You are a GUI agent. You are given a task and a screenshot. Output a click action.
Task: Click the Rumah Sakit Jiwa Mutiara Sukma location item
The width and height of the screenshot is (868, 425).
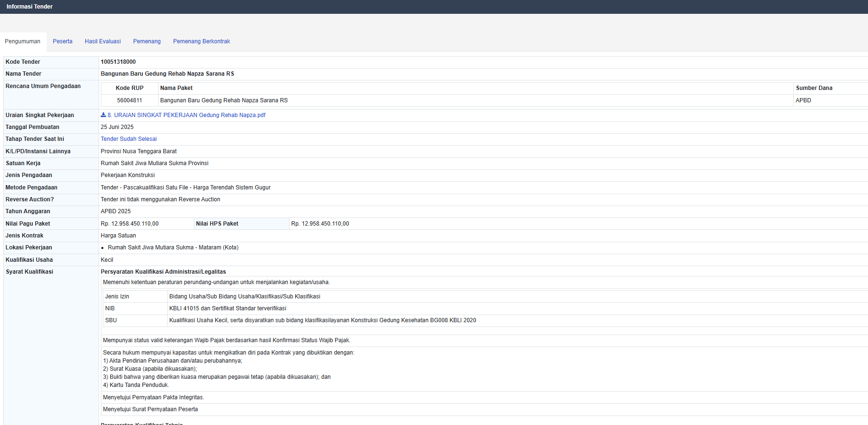click(173, 247)
